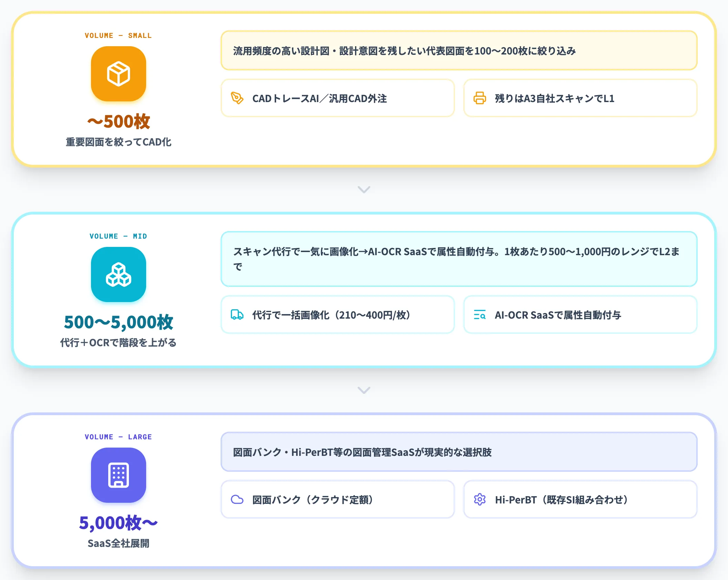This screenshot has height=580, width=728.
Task: Click the cyan banner about スキャン代行で一気に画像化
Action: pyautogui.click(x=459, y=259)
